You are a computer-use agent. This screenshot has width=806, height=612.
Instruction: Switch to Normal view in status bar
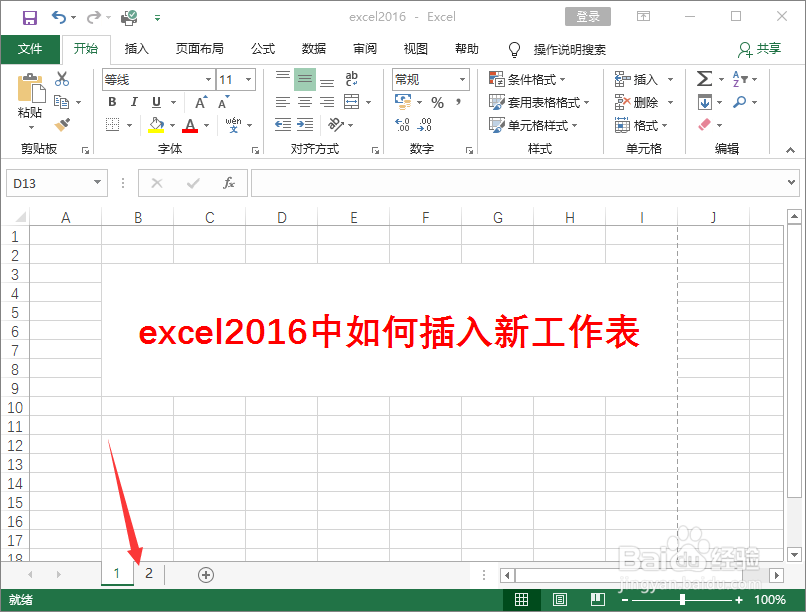[521, 599]
